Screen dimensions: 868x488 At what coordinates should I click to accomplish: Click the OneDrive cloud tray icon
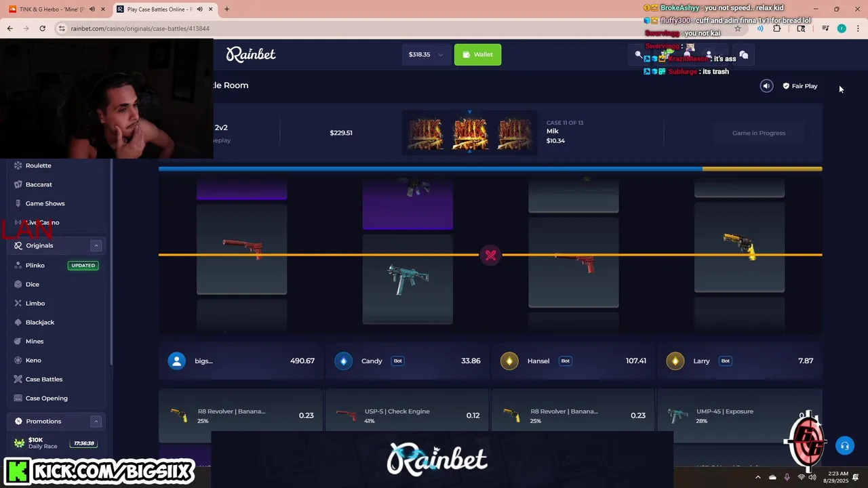(x=772, y=477)
